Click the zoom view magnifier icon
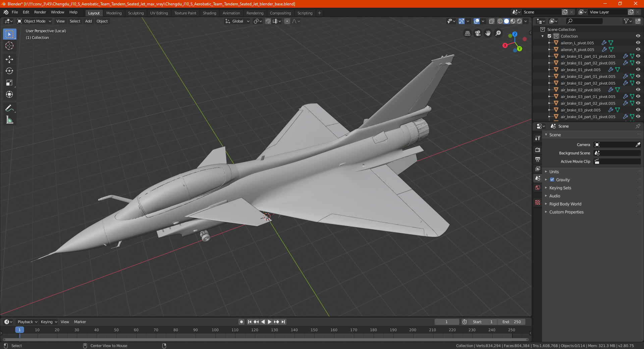The image size is (644, 349). (x=498, y=33)
